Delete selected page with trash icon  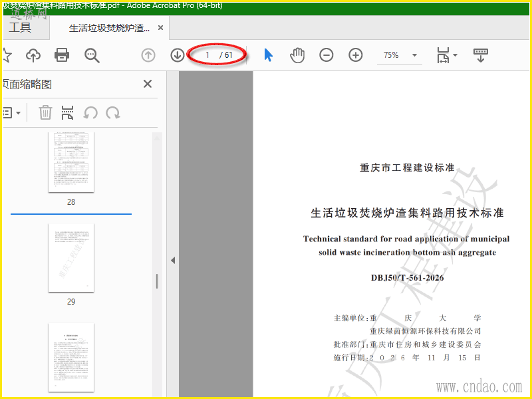(45, 112)
